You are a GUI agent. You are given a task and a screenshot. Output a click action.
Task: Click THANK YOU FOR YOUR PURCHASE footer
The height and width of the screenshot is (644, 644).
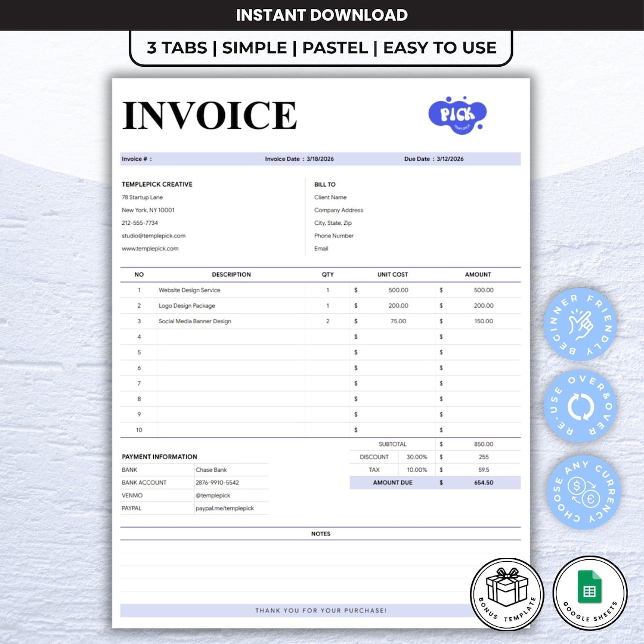(x=321, y=611)
